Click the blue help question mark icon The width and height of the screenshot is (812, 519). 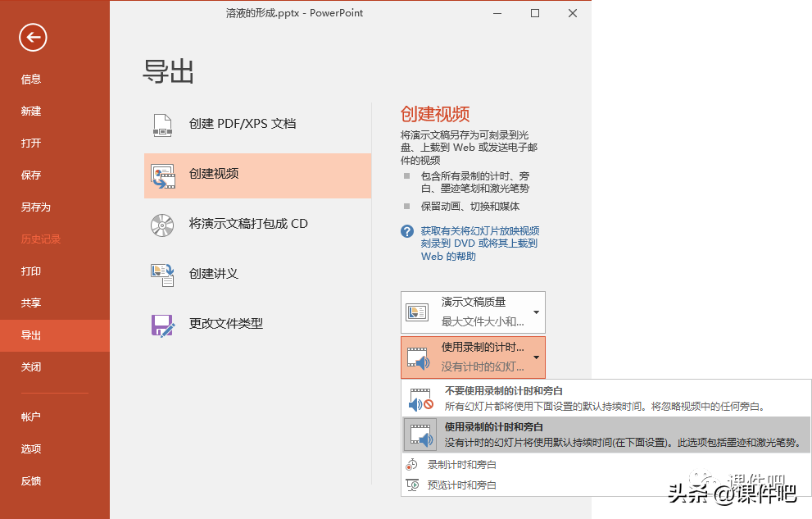(407, 231)
